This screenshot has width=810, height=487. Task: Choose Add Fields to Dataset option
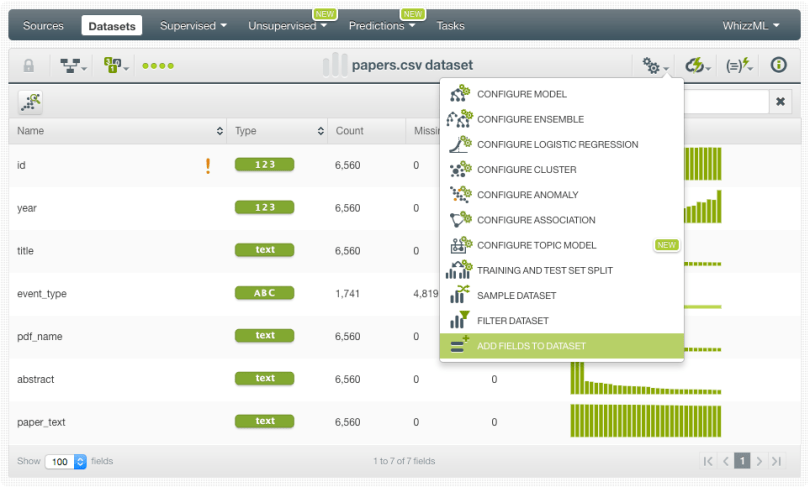pyautogui.click(x=531, y=346)
